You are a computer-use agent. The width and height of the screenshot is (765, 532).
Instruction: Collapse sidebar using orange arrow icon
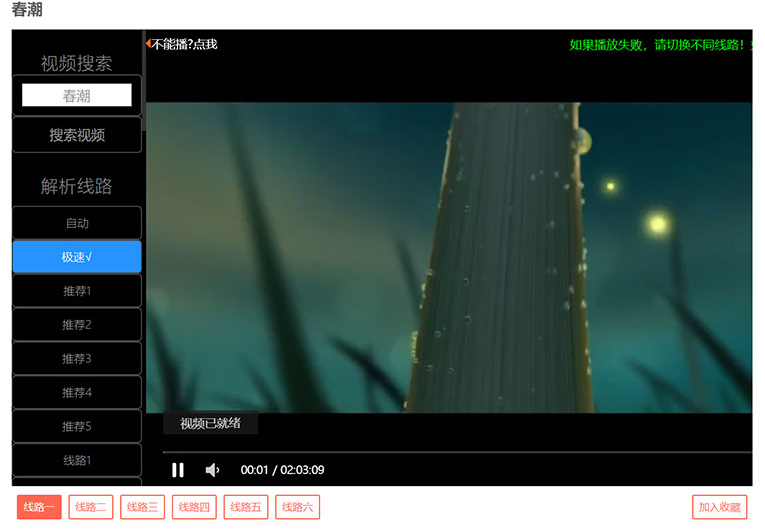[149, 43]
